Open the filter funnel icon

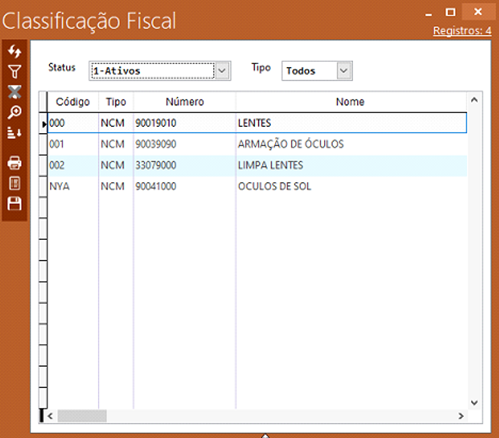coord(14,71)
